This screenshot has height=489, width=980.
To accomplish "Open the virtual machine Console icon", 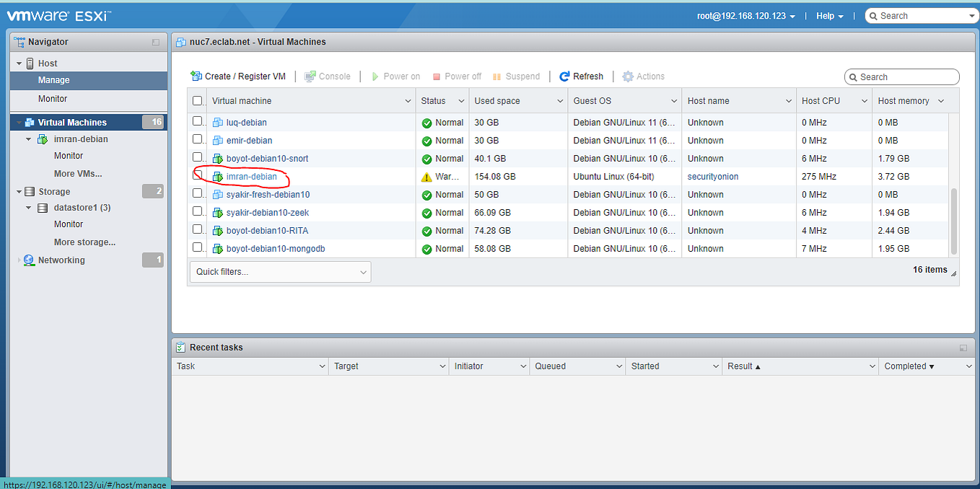I will (x=312, y=76).
